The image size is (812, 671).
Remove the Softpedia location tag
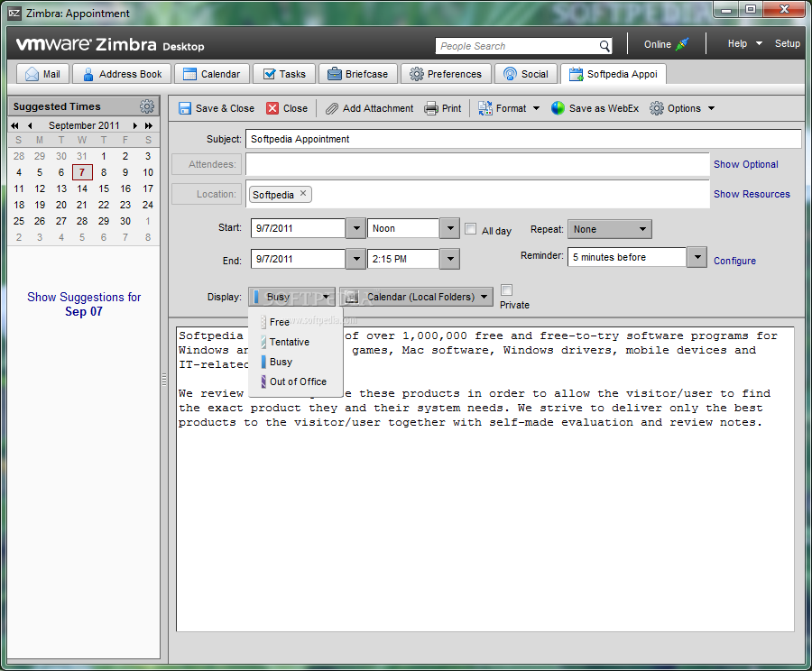[x=303, y=194]
